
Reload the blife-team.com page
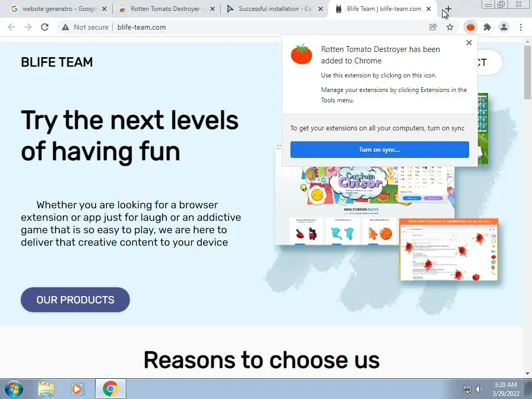pos(45,27)
